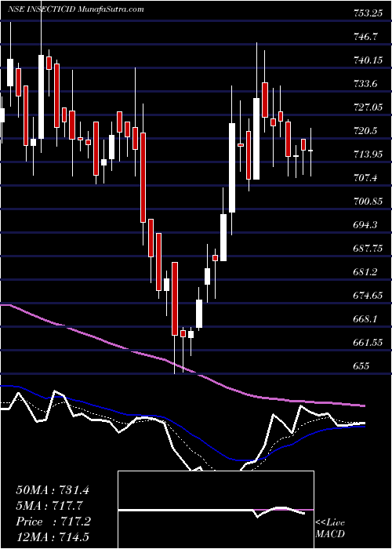Click the 655 price level label
392x549 pixels.
(361, 366)
